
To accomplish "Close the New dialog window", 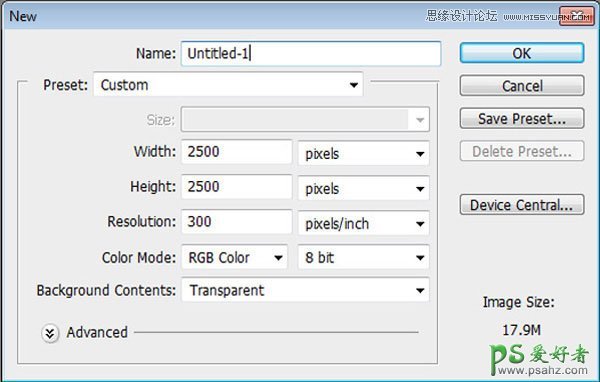I will tap(577, 16).
